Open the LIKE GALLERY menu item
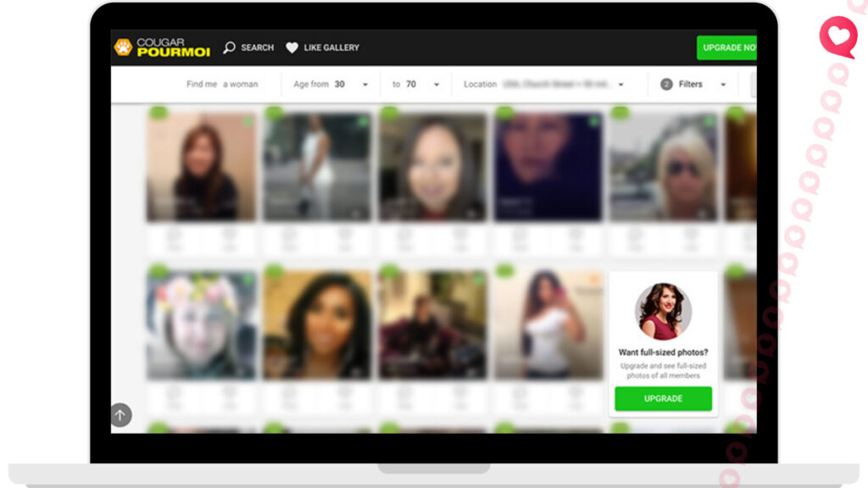Viewport: 868px width, 488px height. click(x=331, y=47)
